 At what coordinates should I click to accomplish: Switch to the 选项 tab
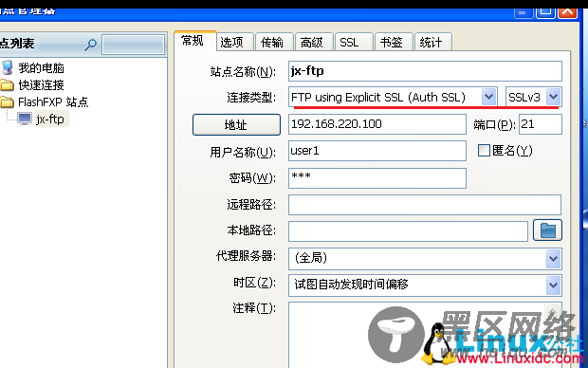click(235, 42)
